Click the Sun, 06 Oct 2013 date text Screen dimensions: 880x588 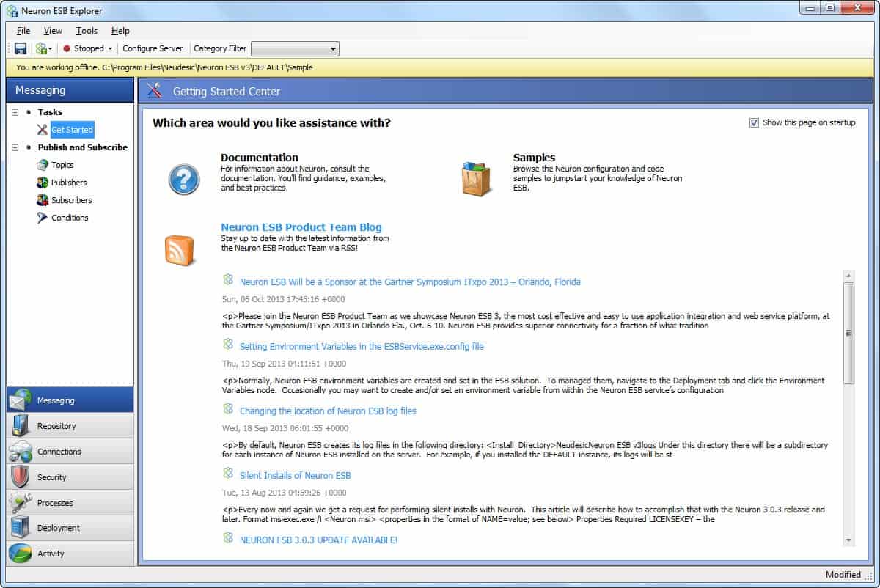coord(283,299)
